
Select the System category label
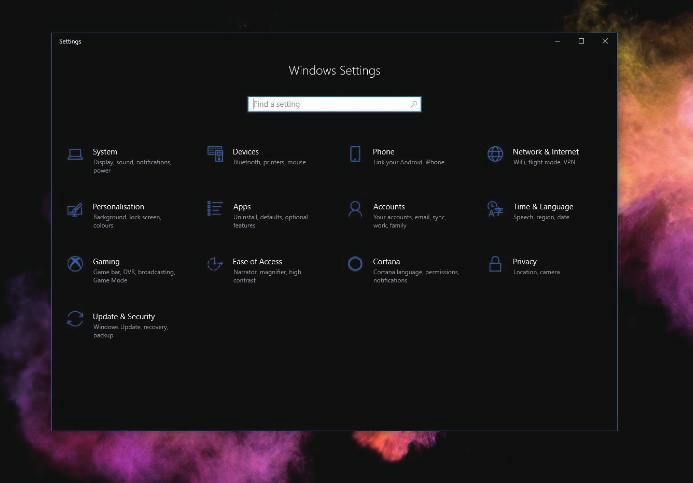(105, 152)
